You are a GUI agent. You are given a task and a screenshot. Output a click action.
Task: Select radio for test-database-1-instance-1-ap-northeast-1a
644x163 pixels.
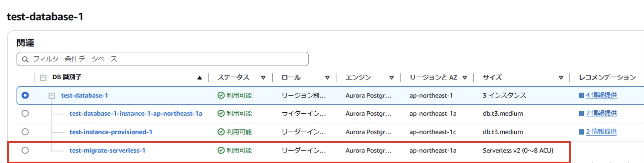pyautogui.click(x=25, y=113)
